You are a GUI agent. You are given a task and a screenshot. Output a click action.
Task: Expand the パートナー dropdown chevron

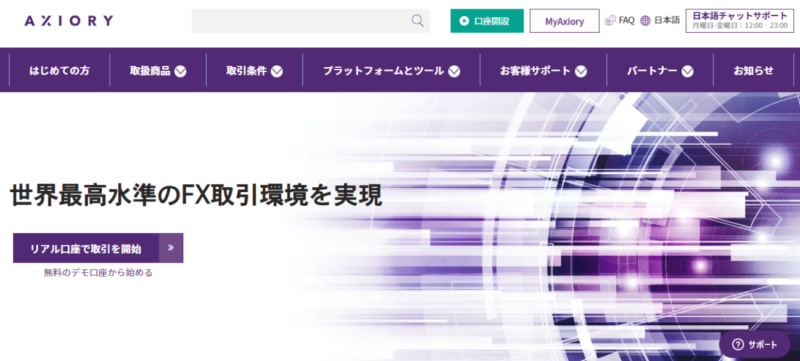point(687,71)
